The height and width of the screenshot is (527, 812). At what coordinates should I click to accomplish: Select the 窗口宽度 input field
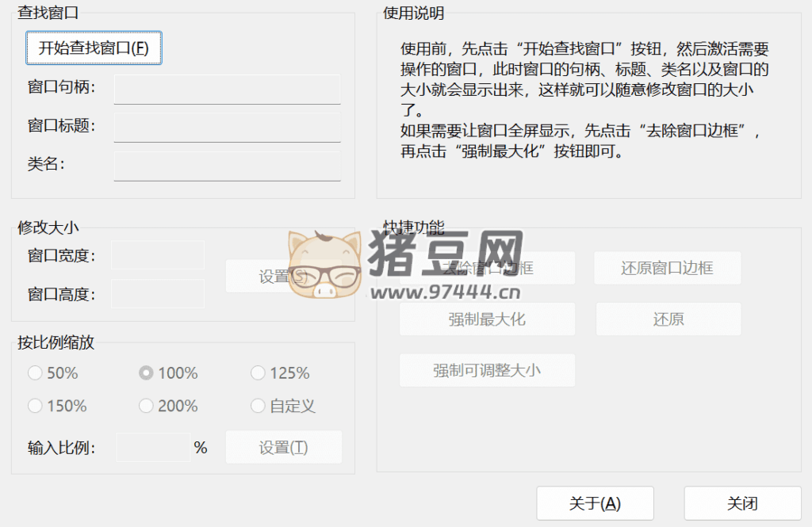(x=158, y=255)
